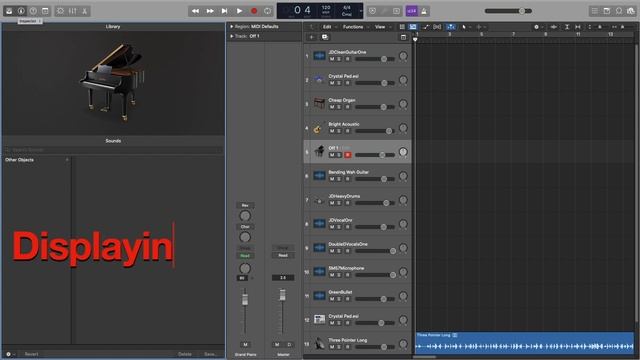The height and width of the screenshot is (360, 640).
Task: Solo the Cheap Organ track
Action: coord(339,107)
